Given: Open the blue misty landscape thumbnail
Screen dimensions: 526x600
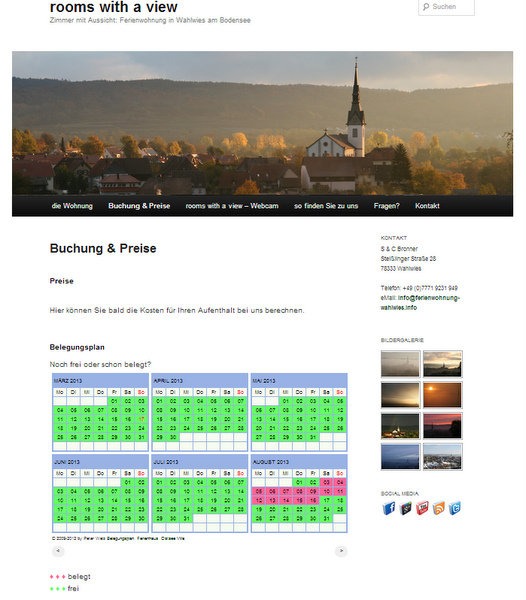Looking at the screenshot, I should (x=400, y=457).
